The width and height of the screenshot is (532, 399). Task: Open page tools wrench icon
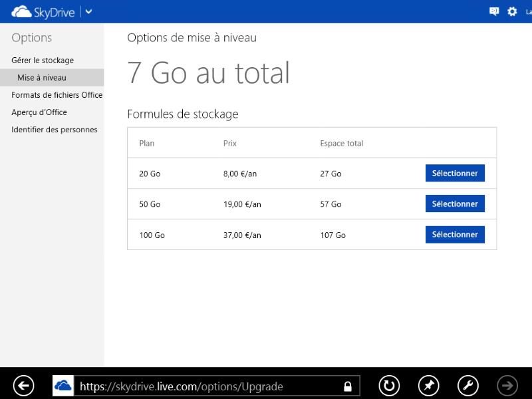(x=468, y=386)
